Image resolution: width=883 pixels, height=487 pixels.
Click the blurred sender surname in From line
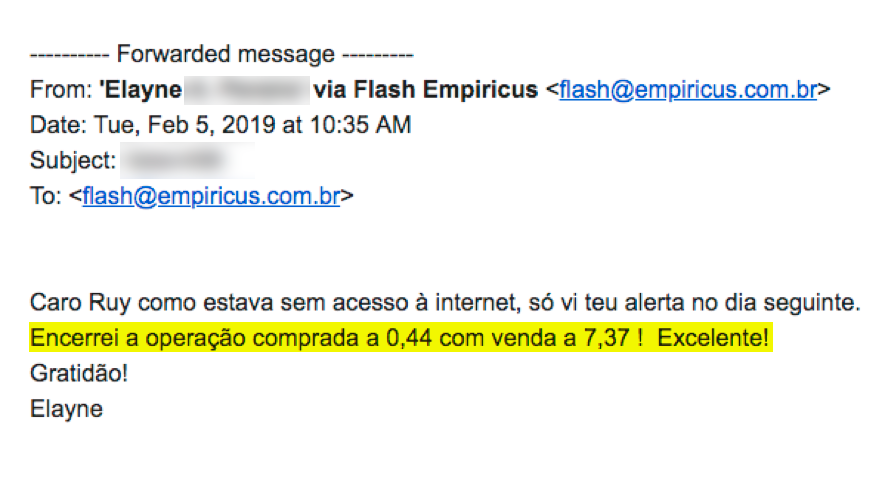[247, 90]
